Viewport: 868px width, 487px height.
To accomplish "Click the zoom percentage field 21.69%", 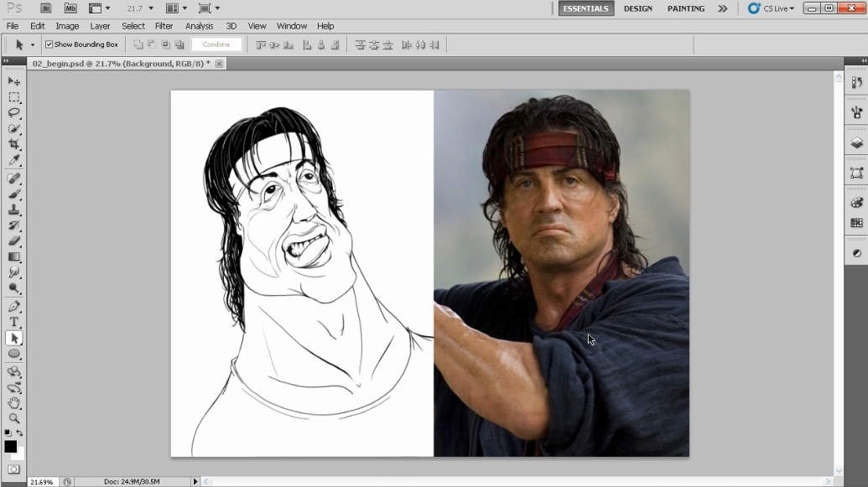I will (x=42, y=482).
